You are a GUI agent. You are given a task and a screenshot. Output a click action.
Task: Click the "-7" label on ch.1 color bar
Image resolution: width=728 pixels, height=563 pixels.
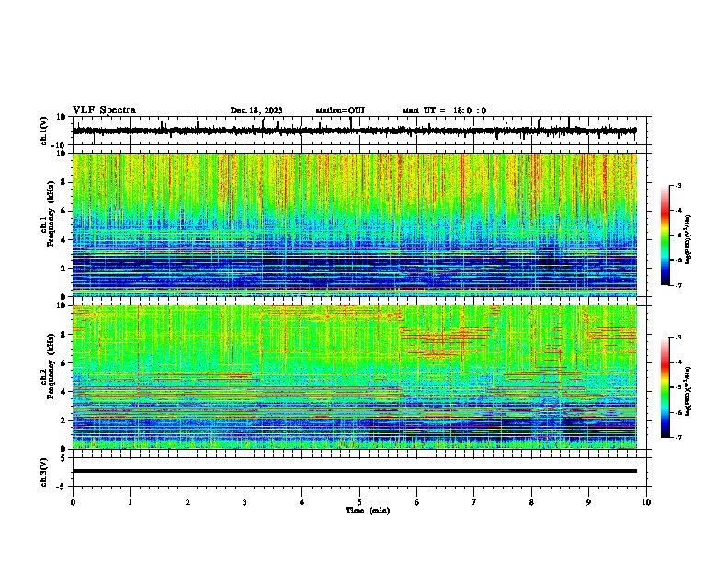click(678, 285)
